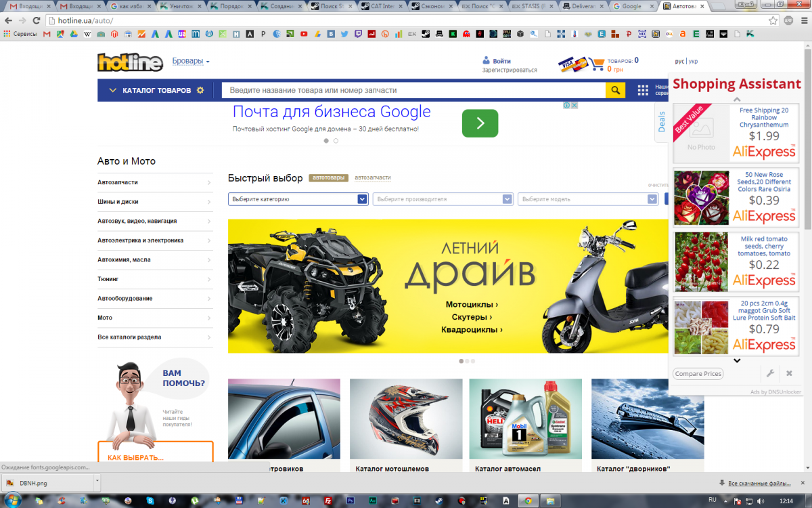Open the Выберите категорию dropdown
Screen dimensions: 812x508
[x=298, y=199]
